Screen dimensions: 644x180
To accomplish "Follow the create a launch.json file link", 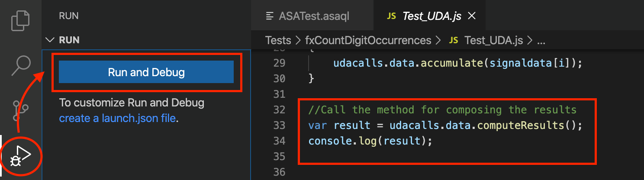I will pyautogui.click(x=118, y=118).
